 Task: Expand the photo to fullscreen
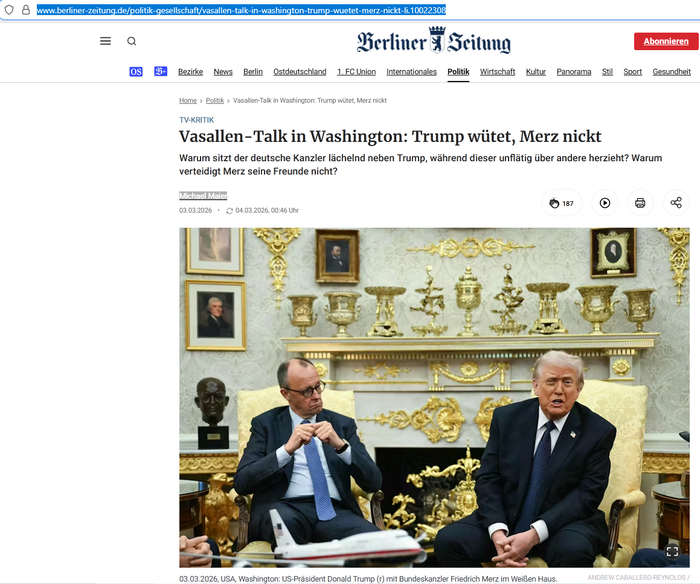click(x=672, y=551)
